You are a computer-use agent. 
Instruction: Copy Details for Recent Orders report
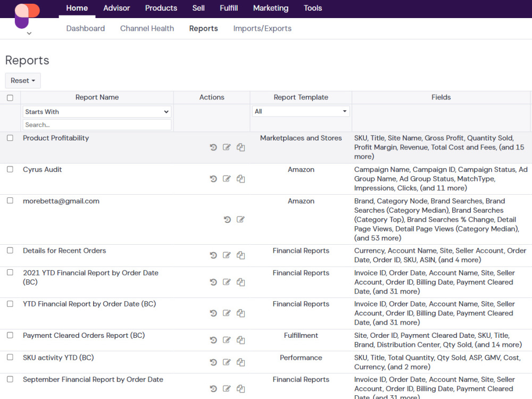coord(240,255)
